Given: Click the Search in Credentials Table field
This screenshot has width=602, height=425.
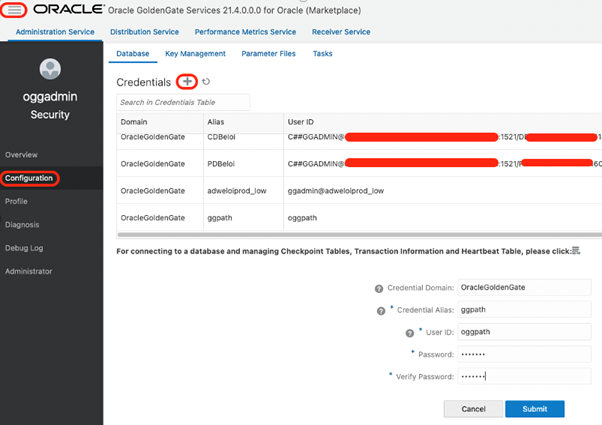Looking at the screenshot, I should pyautogui.click(x=183, y=102).
